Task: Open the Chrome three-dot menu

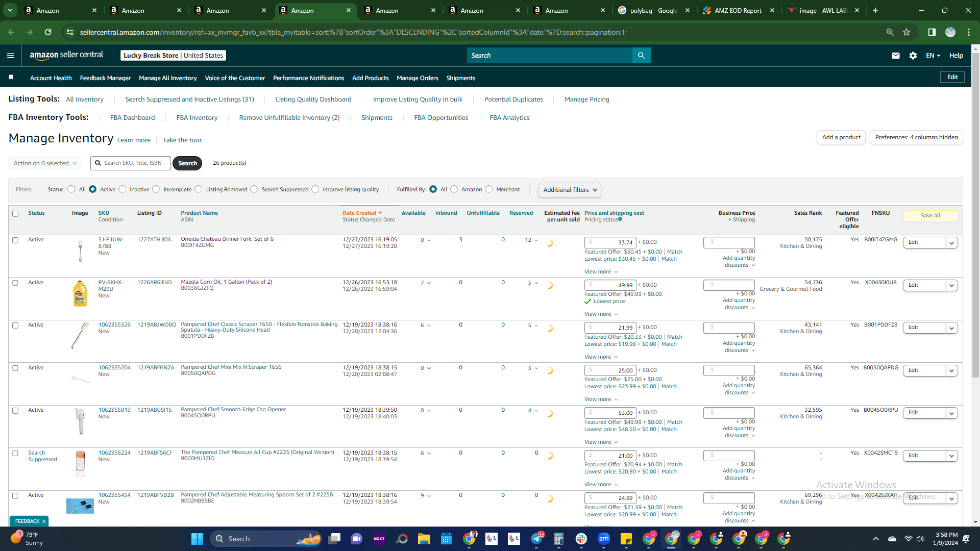Action: (969, 32)
